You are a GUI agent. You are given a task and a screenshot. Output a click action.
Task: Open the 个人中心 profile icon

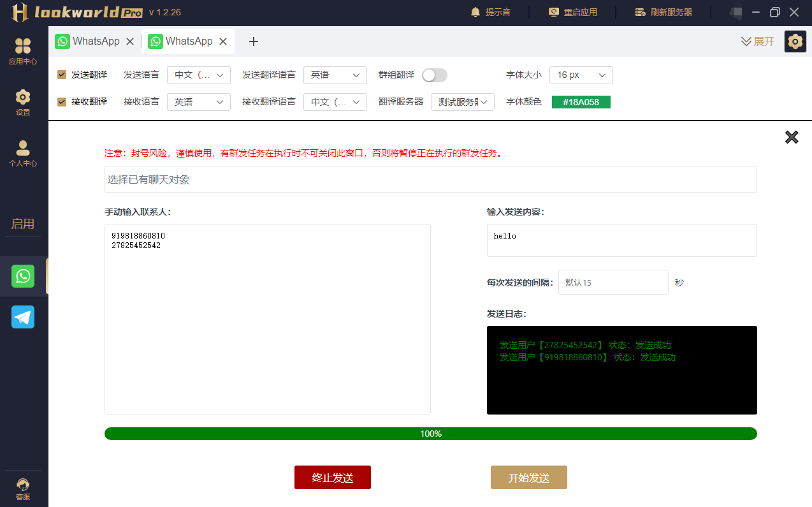pyautogui.click(x=23, y=149)
